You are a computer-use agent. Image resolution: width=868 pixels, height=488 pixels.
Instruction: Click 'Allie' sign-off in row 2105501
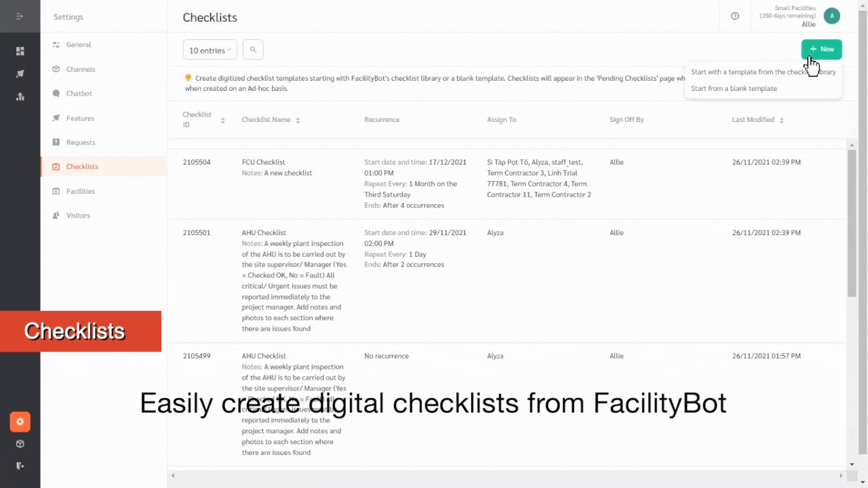coord(616,233)
